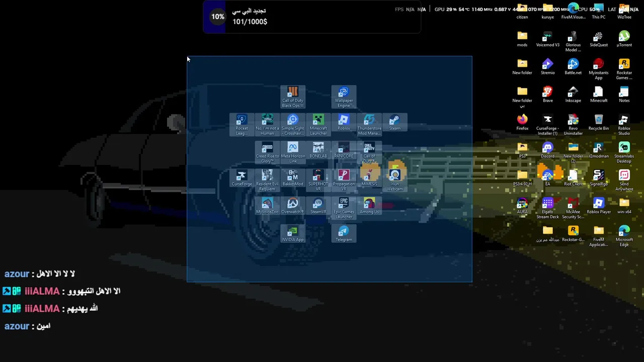Launch the Riot Client shortcut
This screenshot has width=644, height=362.
[x=573, y=178]
